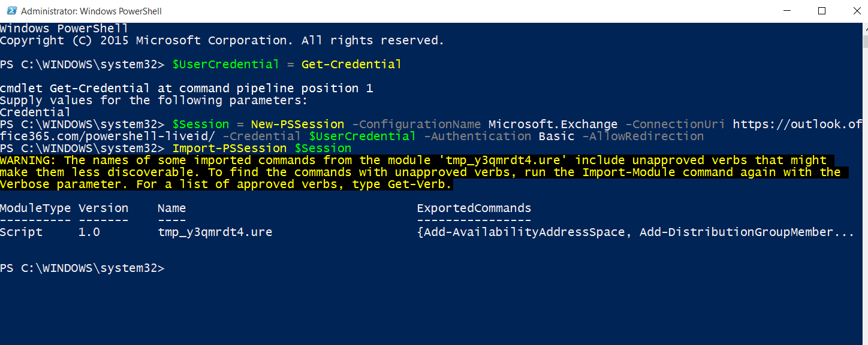
Task: Click the Microsoft.Exchange configuration name
Action: [553, 124]
